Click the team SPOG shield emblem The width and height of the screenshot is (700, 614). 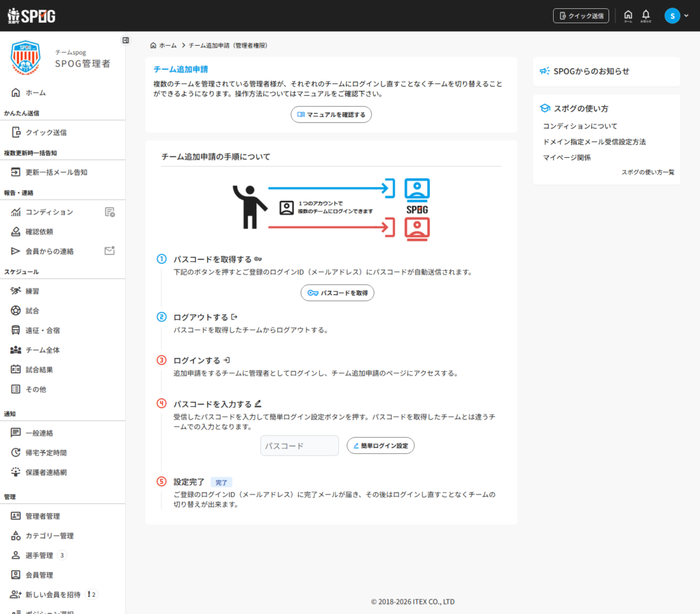pyautogui.click(x=25, y=58)
